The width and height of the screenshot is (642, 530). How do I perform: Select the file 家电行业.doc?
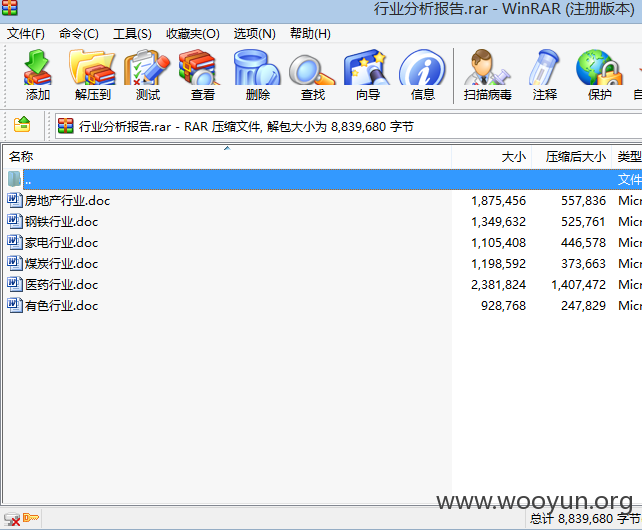[x=61, y=242]
